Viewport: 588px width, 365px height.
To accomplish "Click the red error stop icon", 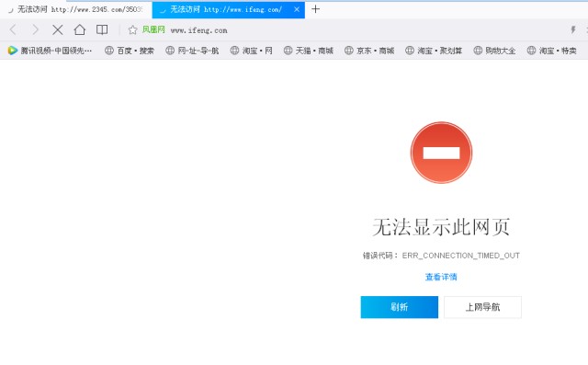I will pyautogui.click(x=441, y=153).
